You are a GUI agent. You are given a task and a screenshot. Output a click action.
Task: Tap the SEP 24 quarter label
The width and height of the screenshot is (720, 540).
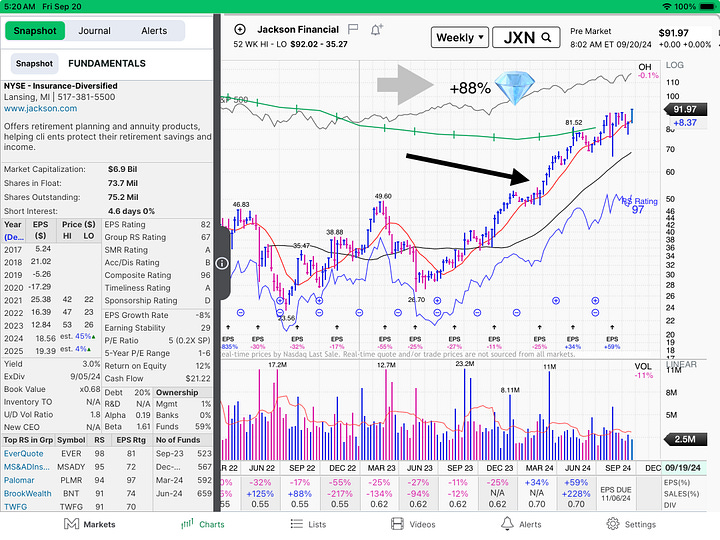(x=618, y=467)
